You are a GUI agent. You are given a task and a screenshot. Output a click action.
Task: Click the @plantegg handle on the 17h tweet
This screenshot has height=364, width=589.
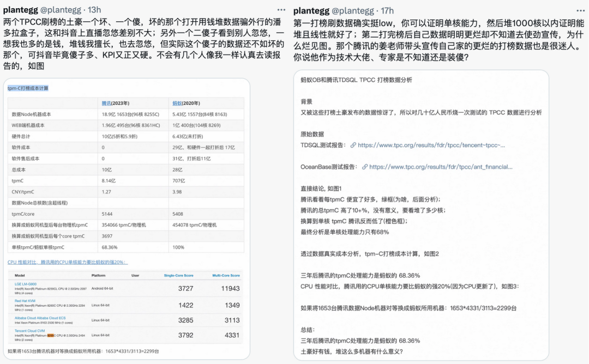tap(352, 10)
